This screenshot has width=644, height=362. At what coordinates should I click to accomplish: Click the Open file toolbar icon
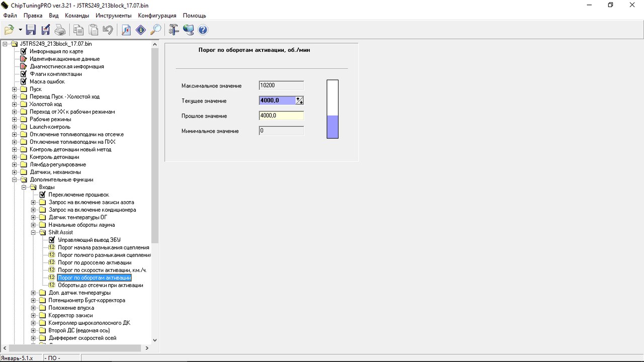[9, 30]
